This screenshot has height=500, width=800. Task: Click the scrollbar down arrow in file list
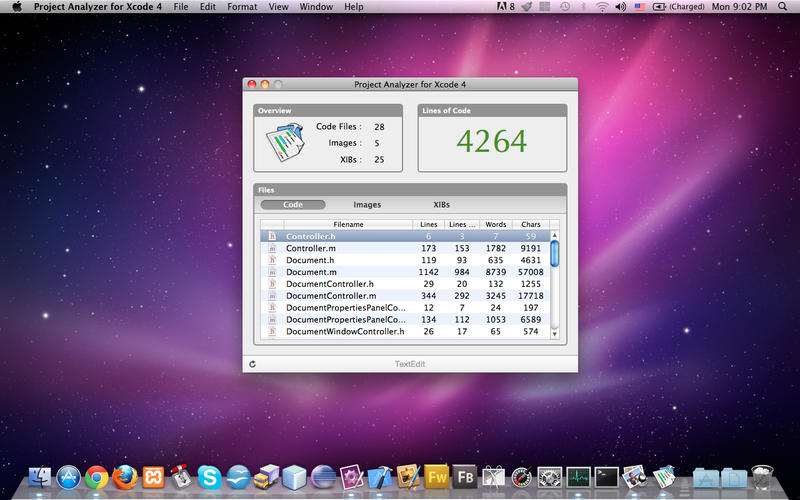tap(555, 334)
